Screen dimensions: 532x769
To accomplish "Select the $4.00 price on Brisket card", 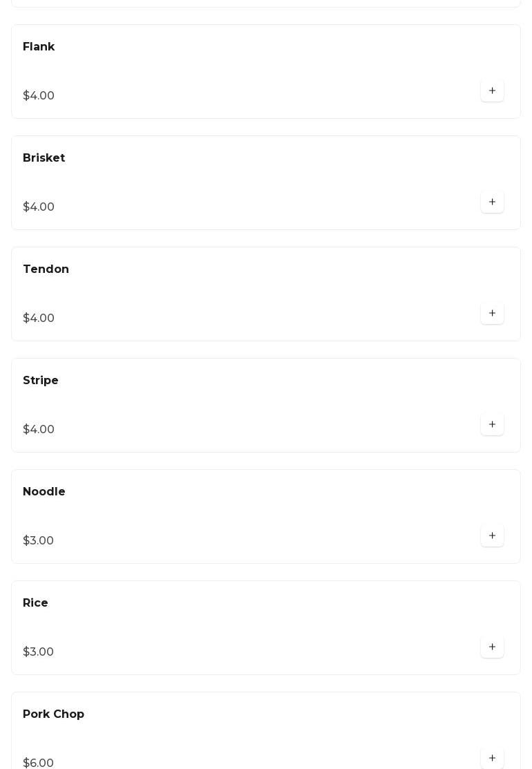I will click(x=39, y=207).
